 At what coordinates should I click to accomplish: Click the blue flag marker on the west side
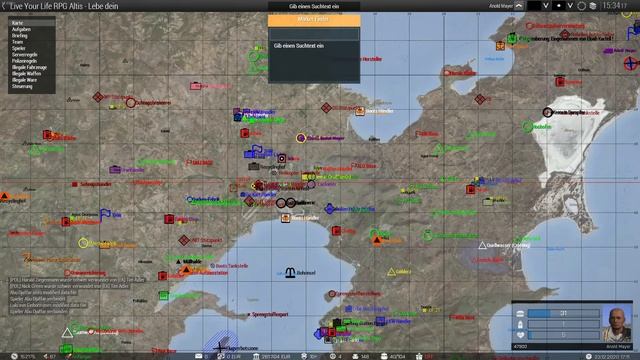point(105,214)
